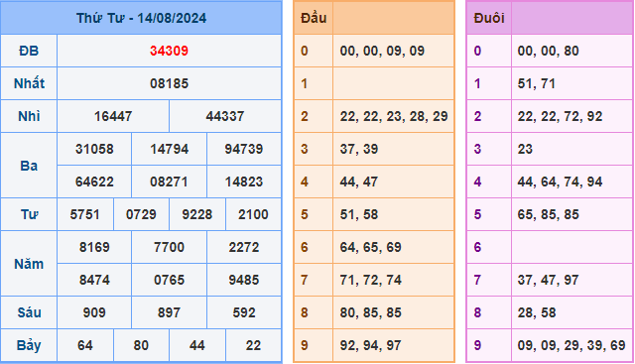The image size is (635, 364).
Task: Click the Năm number 9485
Action: (244, 280)
